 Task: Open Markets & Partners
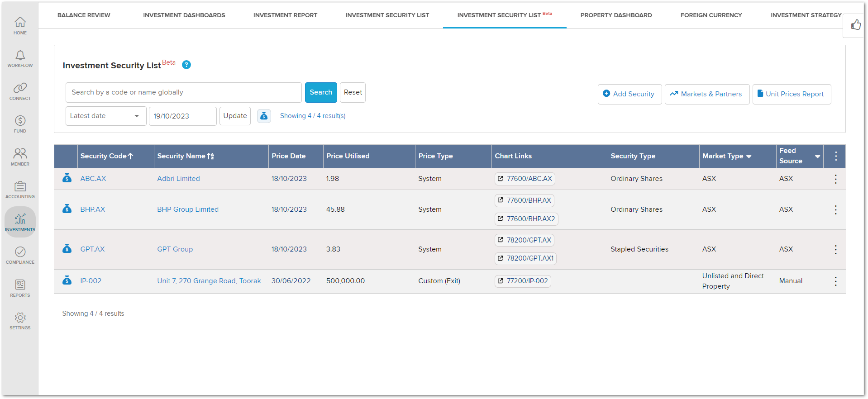coord(707,94)
